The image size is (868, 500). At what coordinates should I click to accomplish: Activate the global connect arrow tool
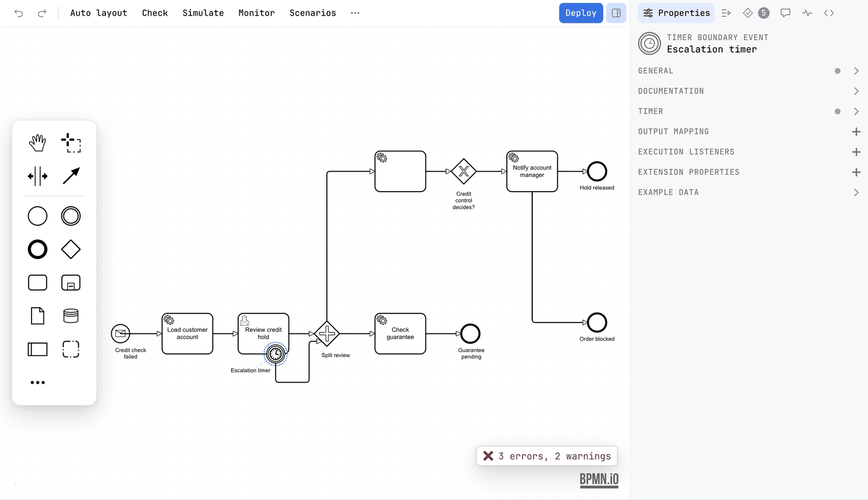tap(71, 176)
